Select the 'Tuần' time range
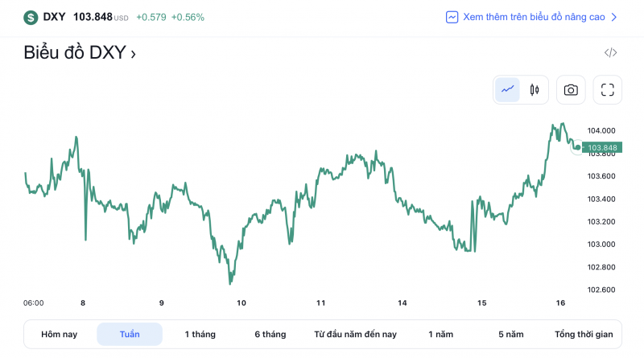 [x=130, y=335]
